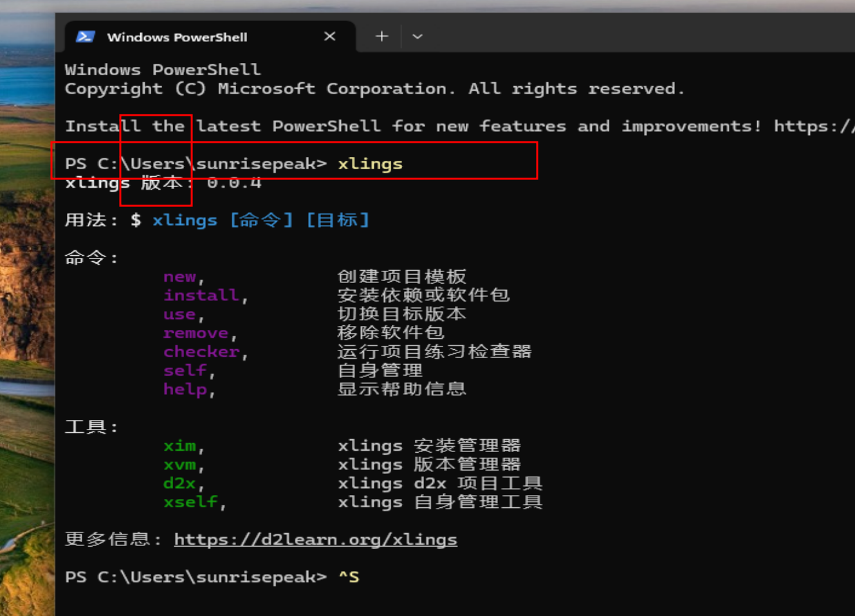
Task: Click the 'help,' command entry
Action: 188,390
